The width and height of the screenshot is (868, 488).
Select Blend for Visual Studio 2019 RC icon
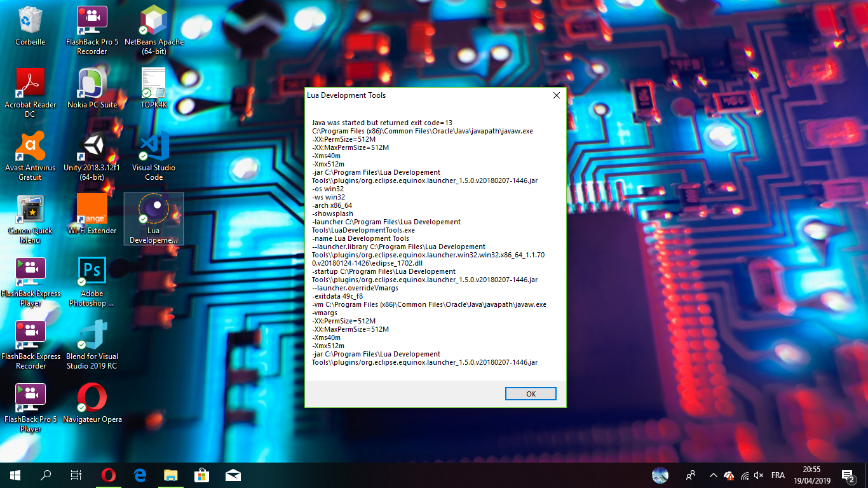pos(92,345)
